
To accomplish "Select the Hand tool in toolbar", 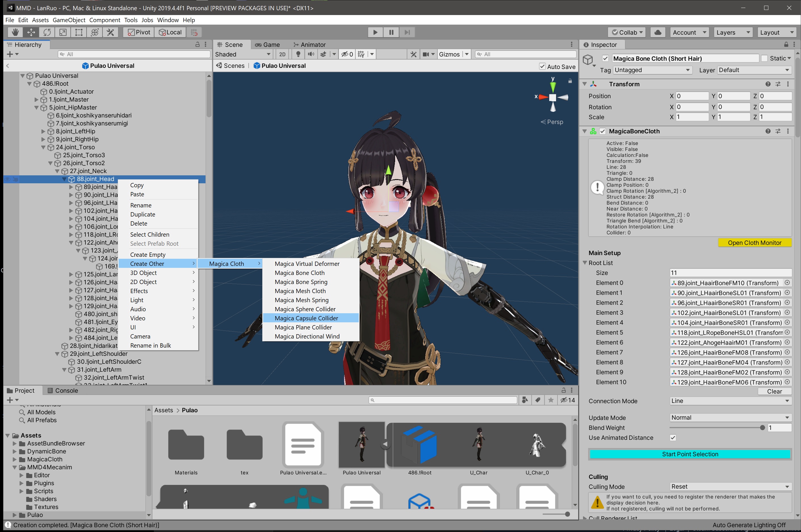I will [x=15, y=32].
